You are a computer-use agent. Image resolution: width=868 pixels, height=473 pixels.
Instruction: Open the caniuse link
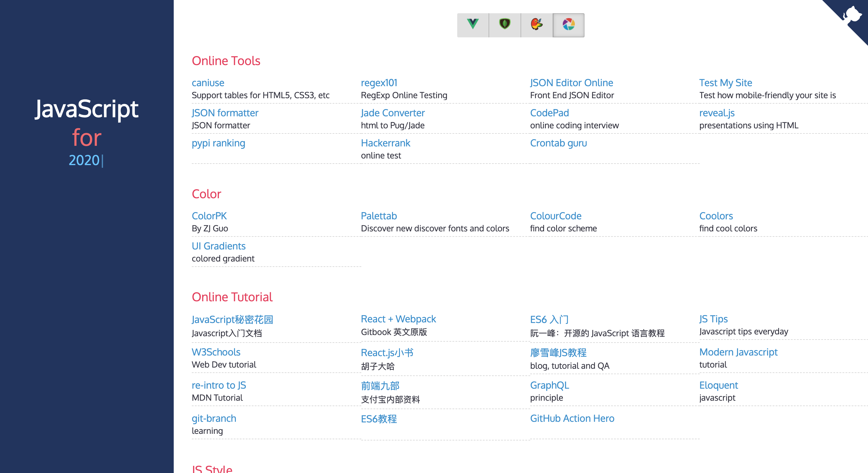tap(208, 83)
